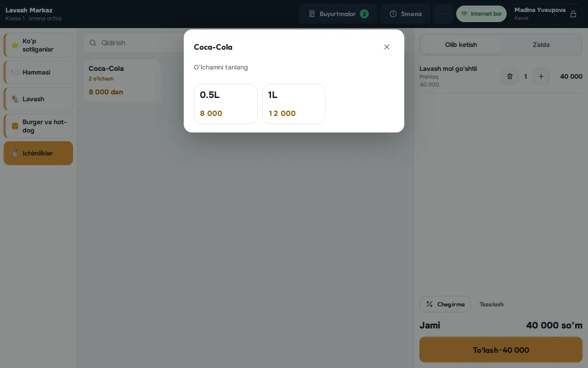Select the Hammasi category

click(38, 72)
